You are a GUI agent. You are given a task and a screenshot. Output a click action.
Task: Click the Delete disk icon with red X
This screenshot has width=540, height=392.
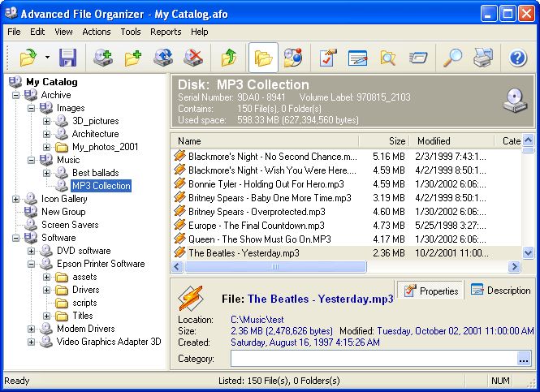point(193,58)
